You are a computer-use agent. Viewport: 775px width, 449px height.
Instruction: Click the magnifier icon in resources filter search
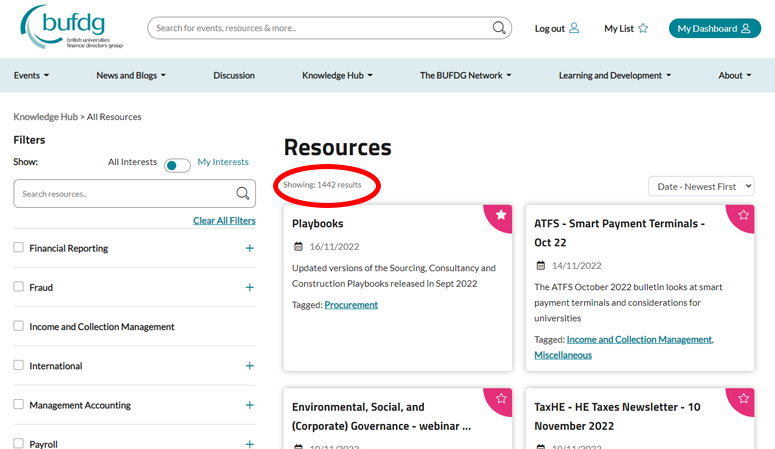(x=242, y=194)
